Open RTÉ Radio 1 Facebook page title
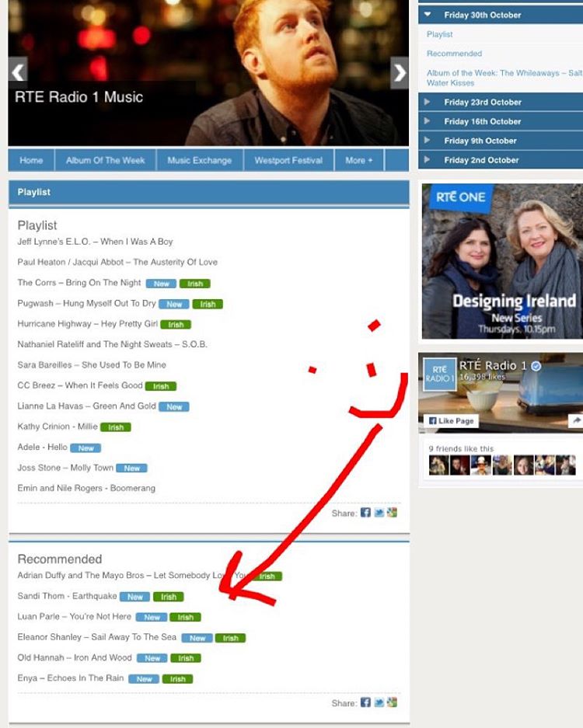The height and width of the screenshot is (728, 583). coord(493,366)
